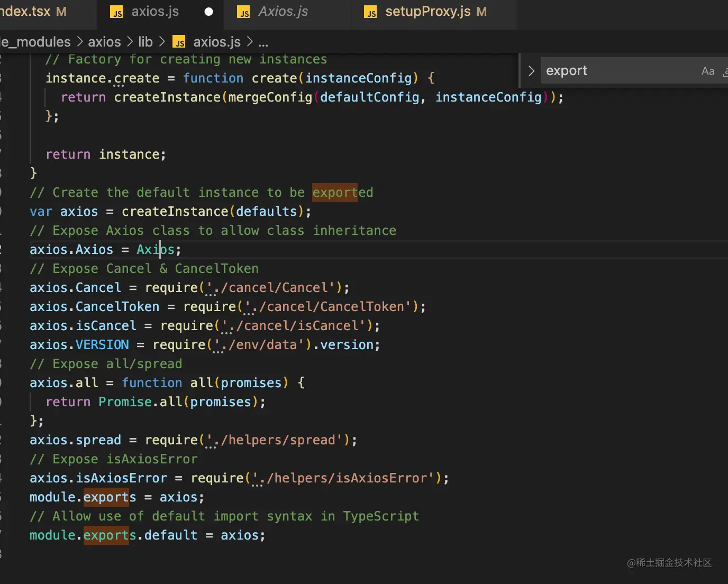Image resolution: width=728 pixels, height=584 pixels.
Task: Click "default" in the module.exports.default line
Action: click(171, 535)
